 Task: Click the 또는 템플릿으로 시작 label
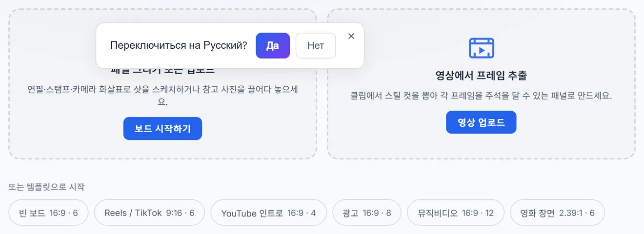pyautogui.click(x=47, y=187)
